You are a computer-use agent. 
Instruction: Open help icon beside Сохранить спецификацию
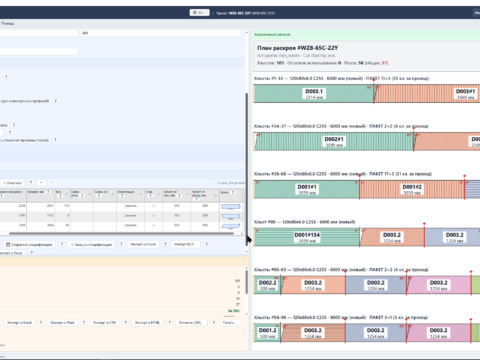[61, 244]
